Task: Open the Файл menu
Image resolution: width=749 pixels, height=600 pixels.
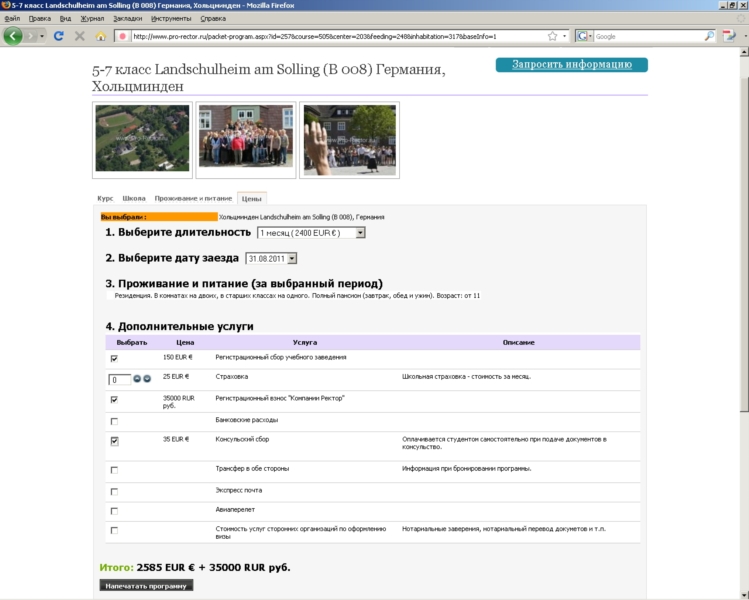Action: point(12,19)
